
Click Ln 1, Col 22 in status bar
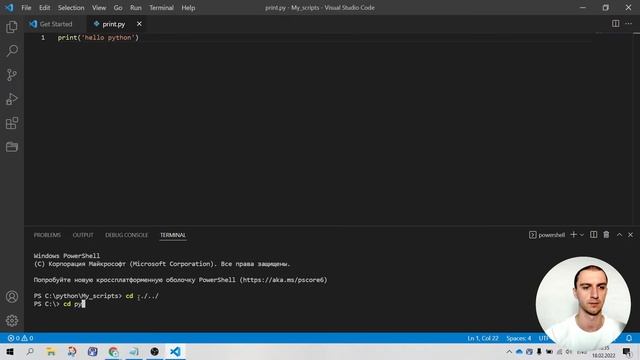click(483, 338)
